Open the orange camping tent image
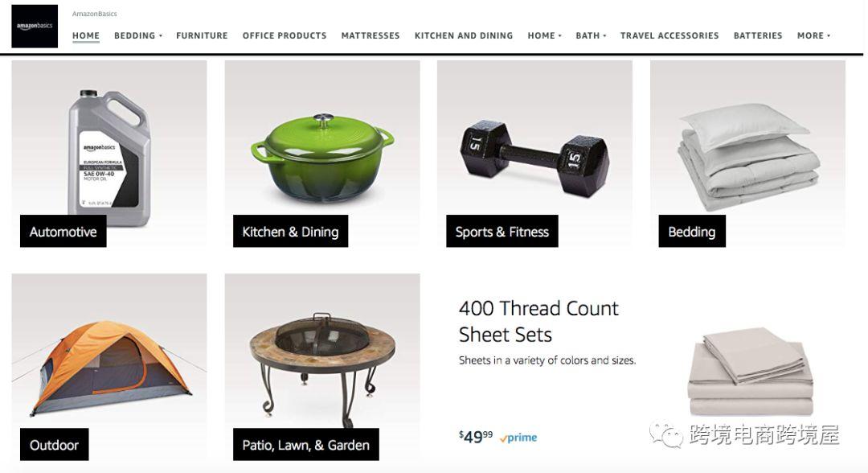Image resolution: width=868 pixels, height=473 pixels. click(x=109, y=367)
